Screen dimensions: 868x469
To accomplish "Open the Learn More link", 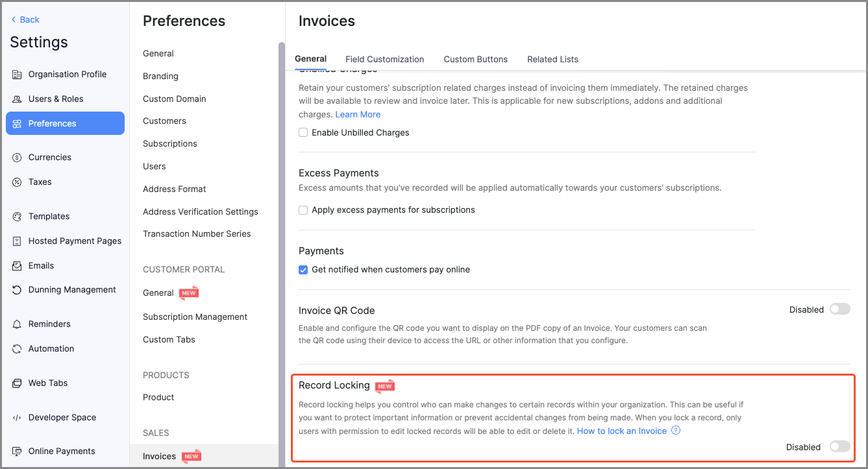I will pyautogui.click(x=358, y=114).
